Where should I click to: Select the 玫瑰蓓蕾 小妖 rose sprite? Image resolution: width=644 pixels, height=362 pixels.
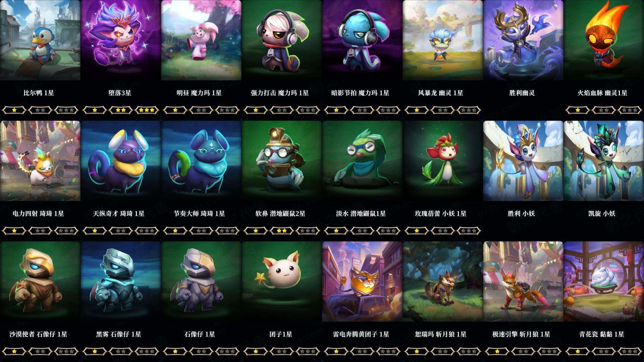tap(442, 161)
